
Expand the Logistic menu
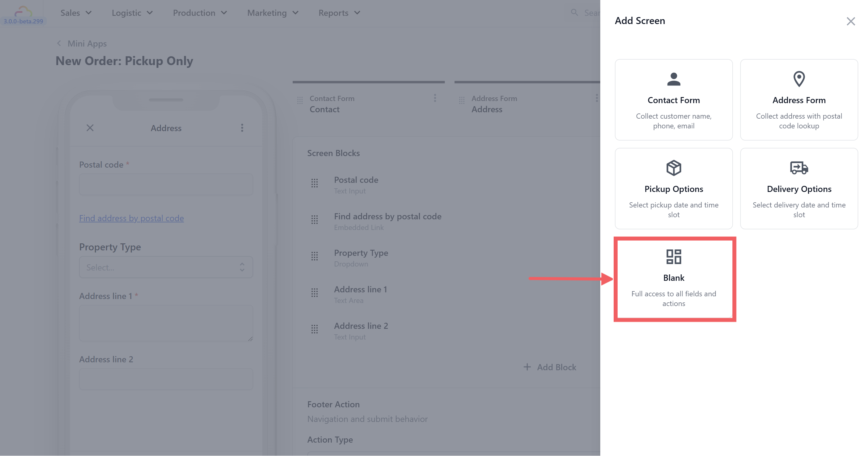(x=132, y=13)
